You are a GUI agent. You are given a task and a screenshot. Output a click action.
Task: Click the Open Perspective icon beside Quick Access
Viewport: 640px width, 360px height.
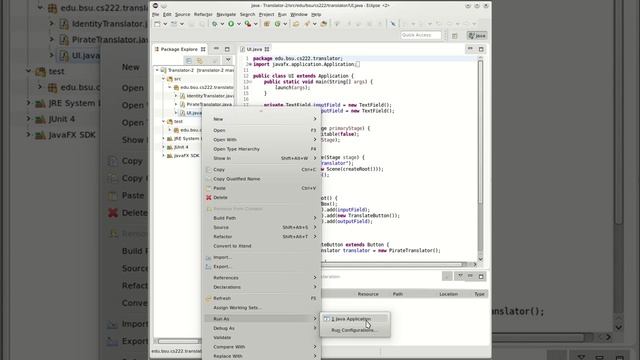point(455,36)
